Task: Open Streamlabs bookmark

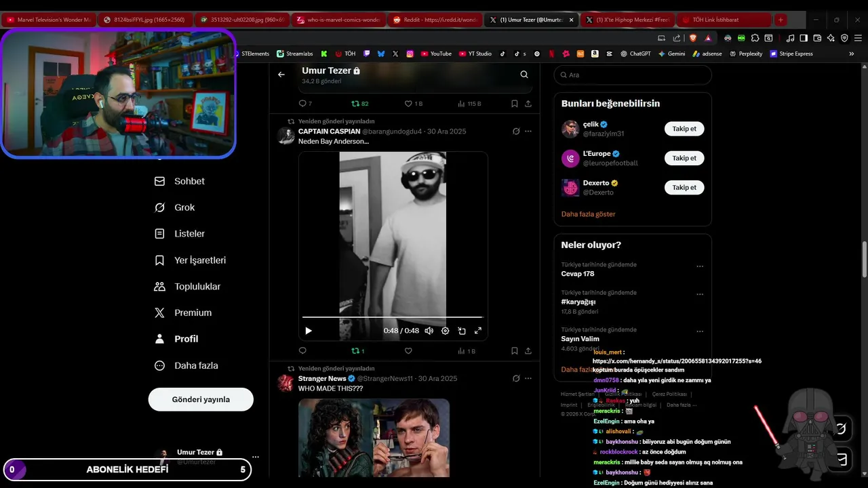Action: pyautogui.click(x=294, y=54)
